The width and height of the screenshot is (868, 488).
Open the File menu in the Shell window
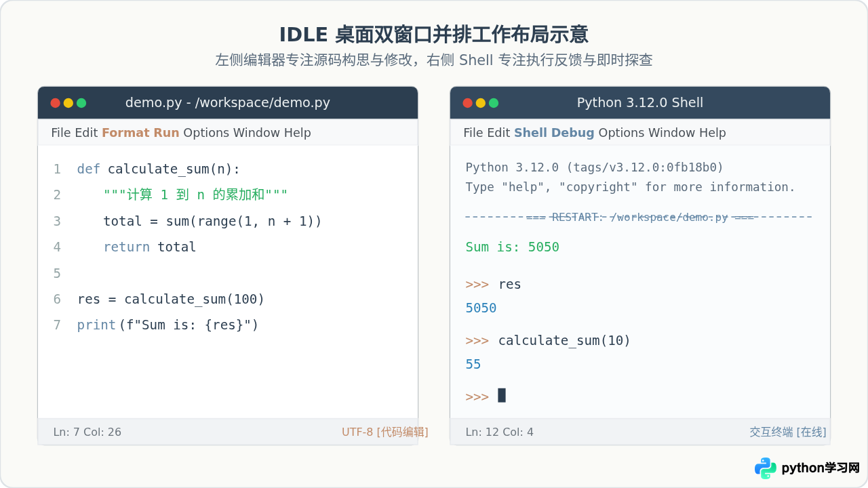(473, 133)
